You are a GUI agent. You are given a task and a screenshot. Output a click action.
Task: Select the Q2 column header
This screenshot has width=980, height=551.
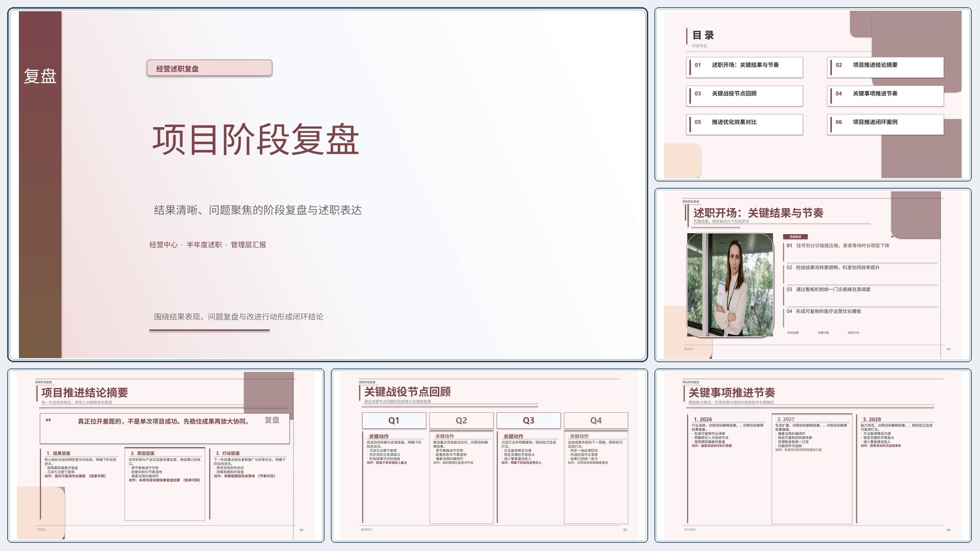coord(461,420)
